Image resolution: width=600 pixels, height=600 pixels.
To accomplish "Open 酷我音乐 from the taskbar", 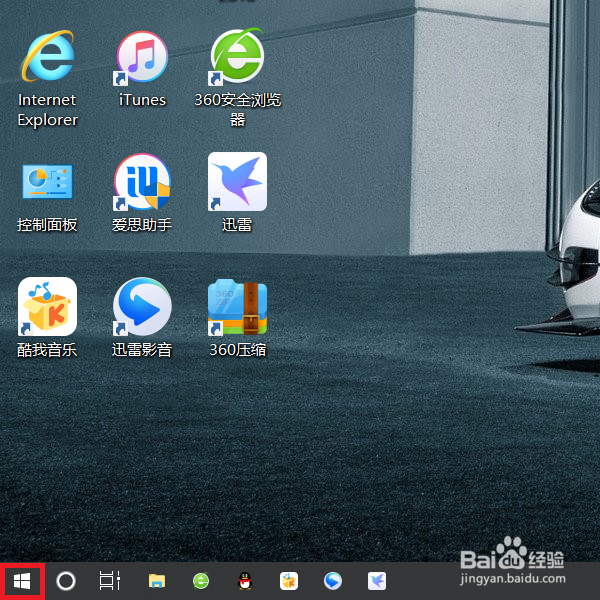I will click(x=289, y=581).
